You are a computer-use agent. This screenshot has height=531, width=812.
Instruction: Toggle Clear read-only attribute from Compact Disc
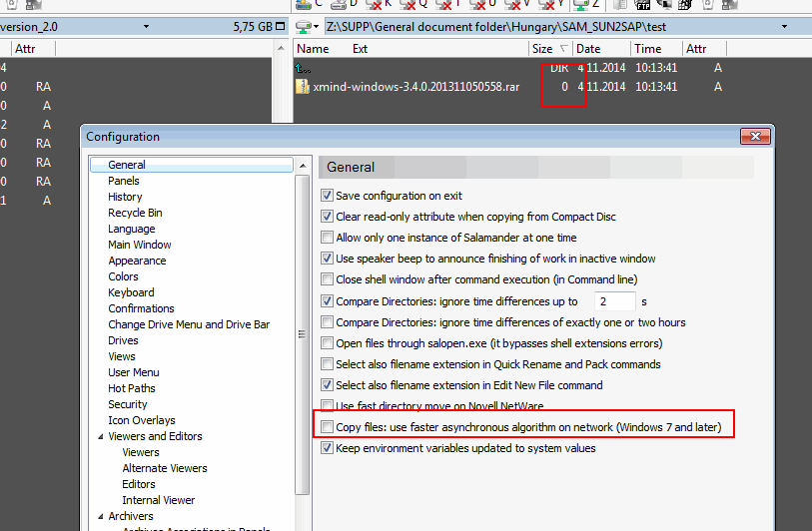pos(327,217)
